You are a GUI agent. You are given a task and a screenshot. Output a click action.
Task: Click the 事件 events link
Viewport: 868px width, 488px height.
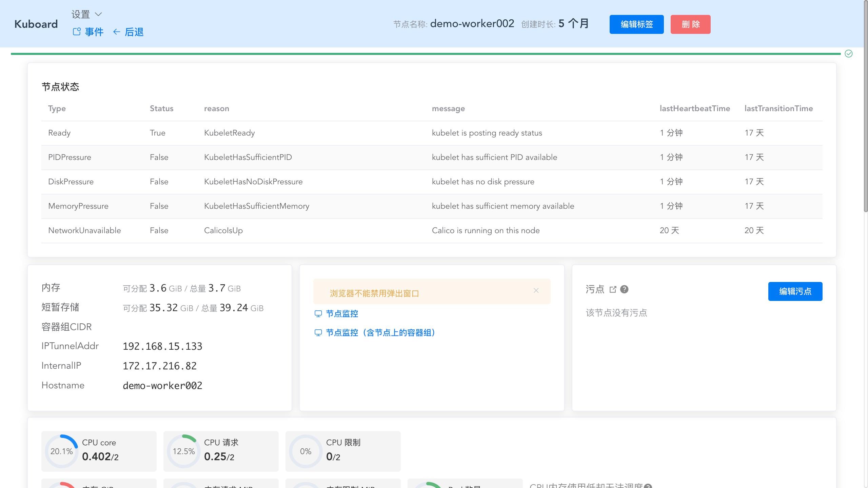[x=94, y=32]
